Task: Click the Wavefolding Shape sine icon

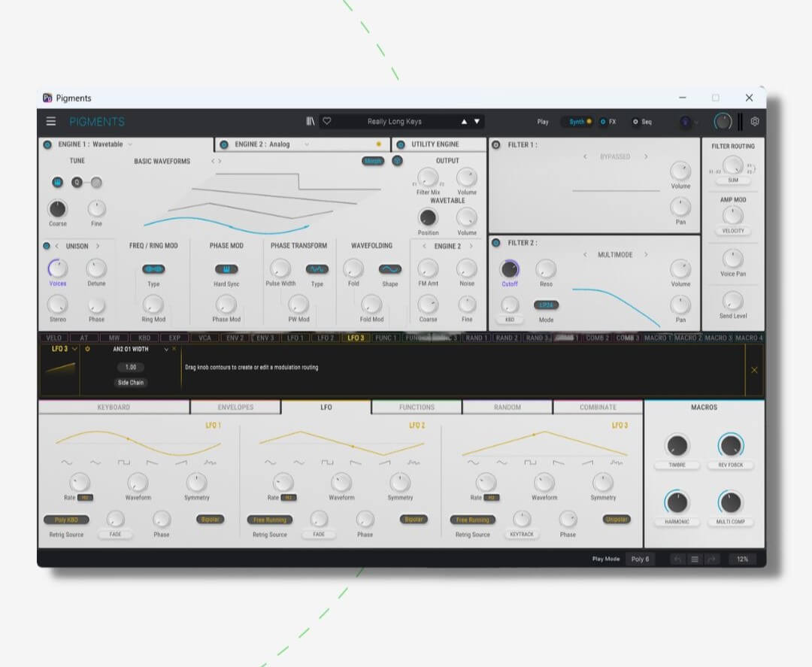Action: click(x=389, y=269)
